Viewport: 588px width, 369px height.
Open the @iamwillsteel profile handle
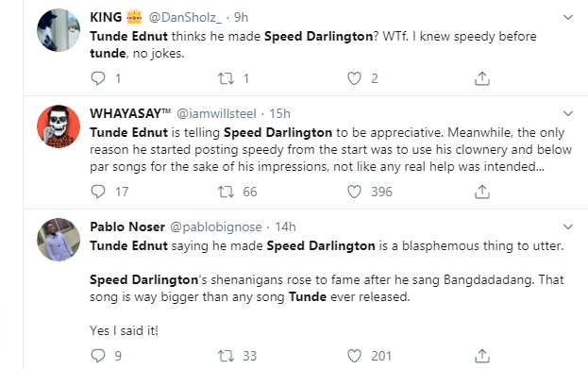point(216,113)
